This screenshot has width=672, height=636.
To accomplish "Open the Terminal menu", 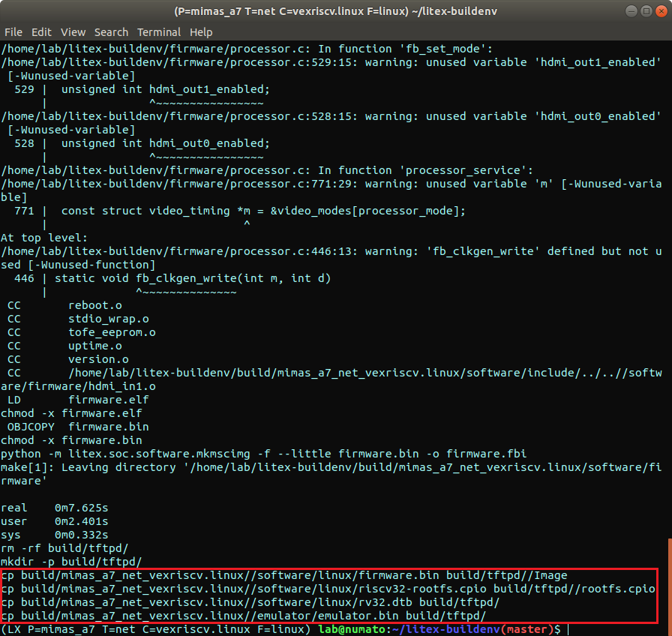I will pyautogui.click(x=158, y=32).
